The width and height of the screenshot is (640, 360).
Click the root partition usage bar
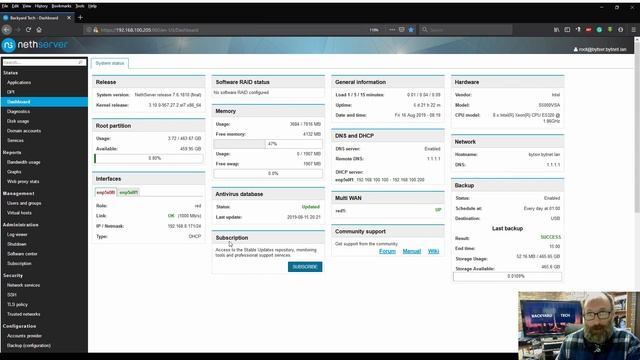tap(149, 158)
